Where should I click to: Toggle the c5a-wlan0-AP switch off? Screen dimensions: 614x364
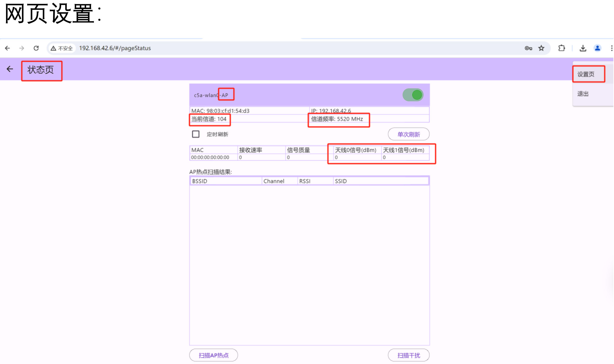coord(413,95)
